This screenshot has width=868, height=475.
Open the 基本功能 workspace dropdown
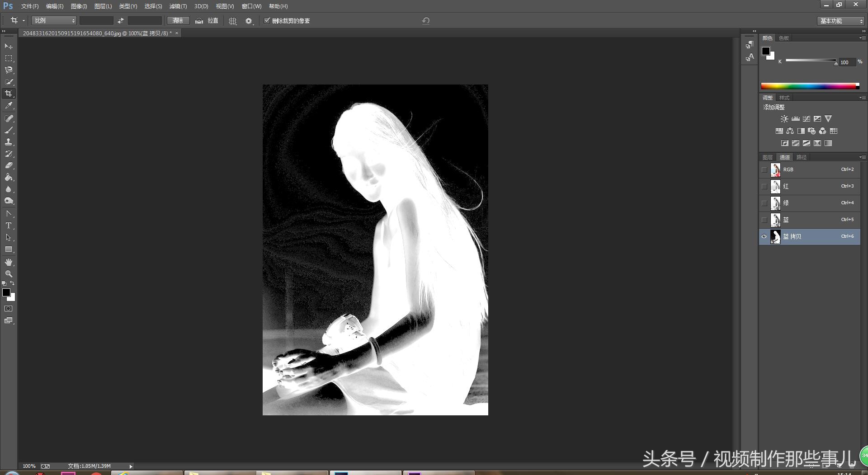pos(841,21)
